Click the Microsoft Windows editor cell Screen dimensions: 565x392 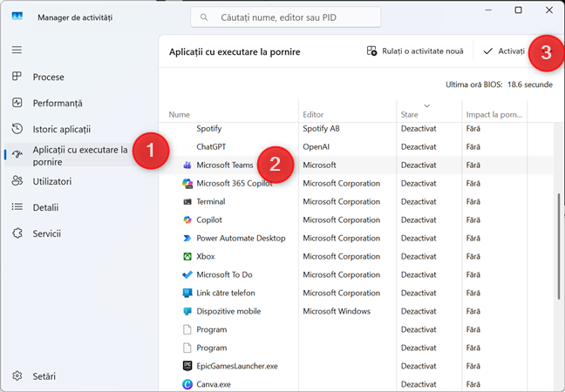point(337,311)
